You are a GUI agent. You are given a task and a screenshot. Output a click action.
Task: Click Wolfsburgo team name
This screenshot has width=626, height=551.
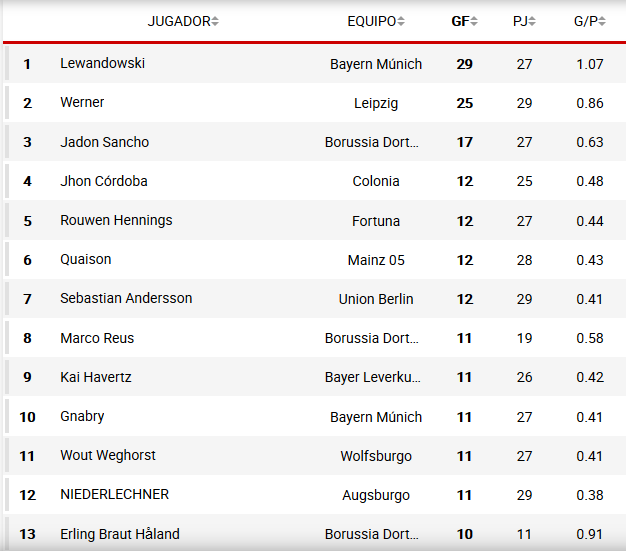coord(376,456)
